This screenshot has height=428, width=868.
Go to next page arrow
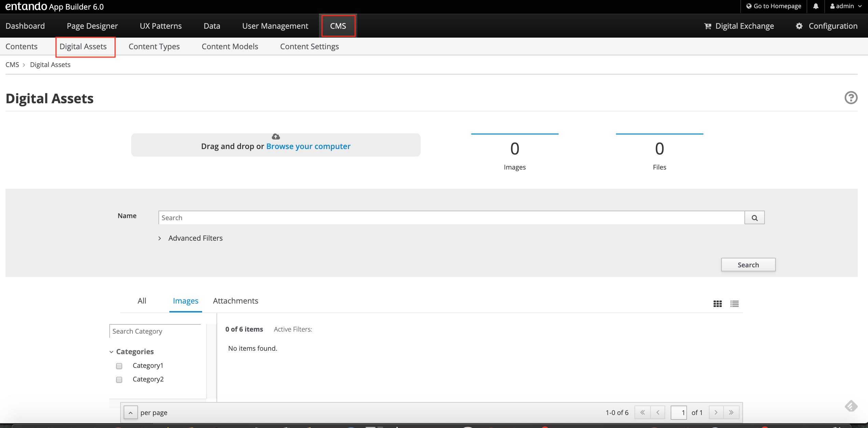pos(716,412)
